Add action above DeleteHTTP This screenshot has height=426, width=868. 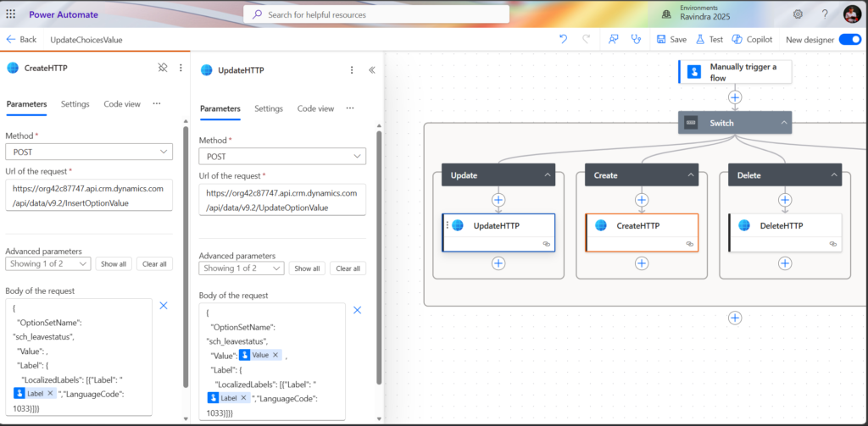tap(785, 199)
